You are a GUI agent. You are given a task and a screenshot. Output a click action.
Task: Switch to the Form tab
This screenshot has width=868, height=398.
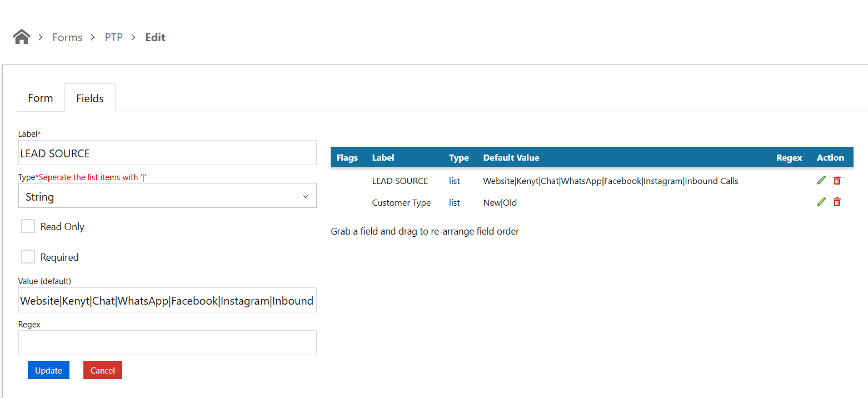(41, 98)
